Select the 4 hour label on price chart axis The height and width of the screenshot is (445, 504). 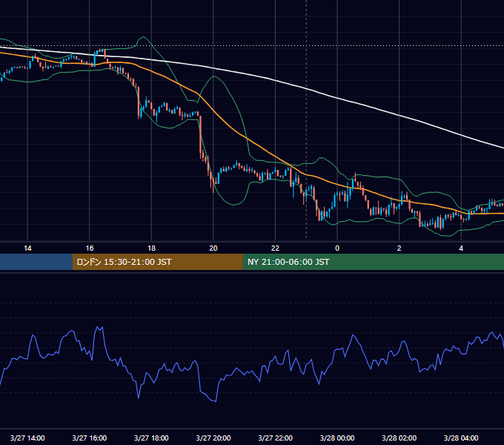point(461,248)
